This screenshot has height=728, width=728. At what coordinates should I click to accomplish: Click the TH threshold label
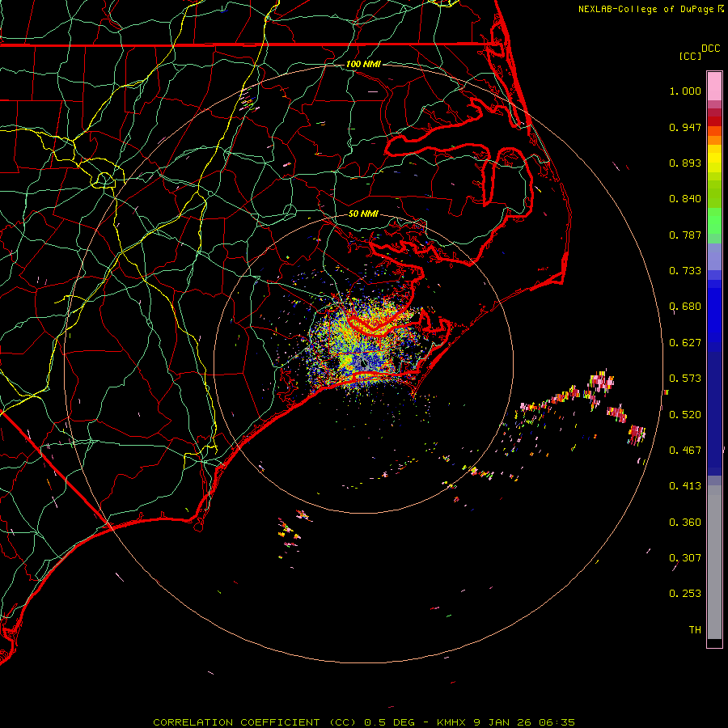tap(695, 630)
